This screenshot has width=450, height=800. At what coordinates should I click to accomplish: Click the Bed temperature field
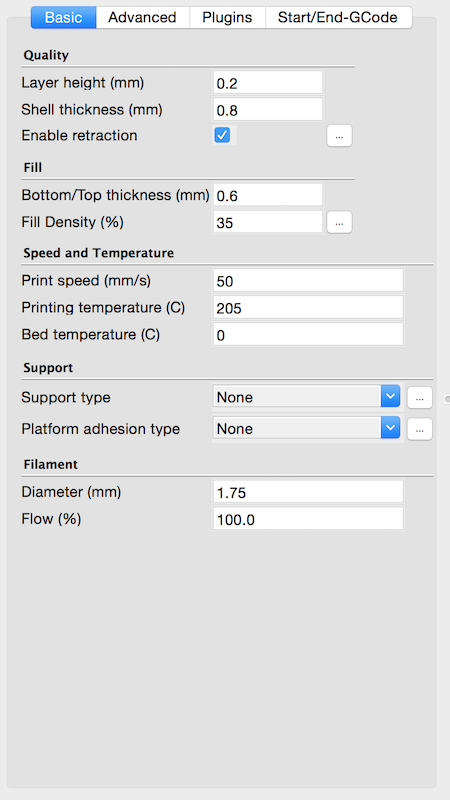(308, 335)
